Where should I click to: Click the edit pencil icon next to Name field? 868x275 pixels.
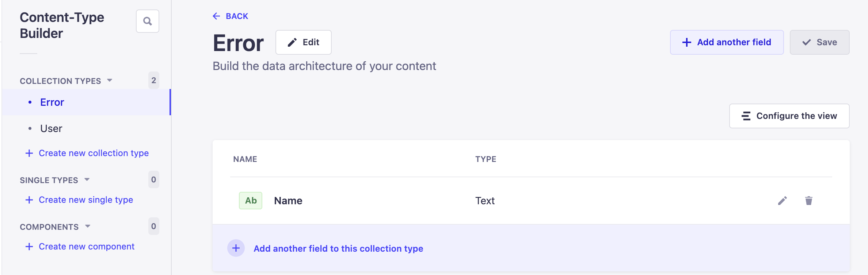[783, 201]
